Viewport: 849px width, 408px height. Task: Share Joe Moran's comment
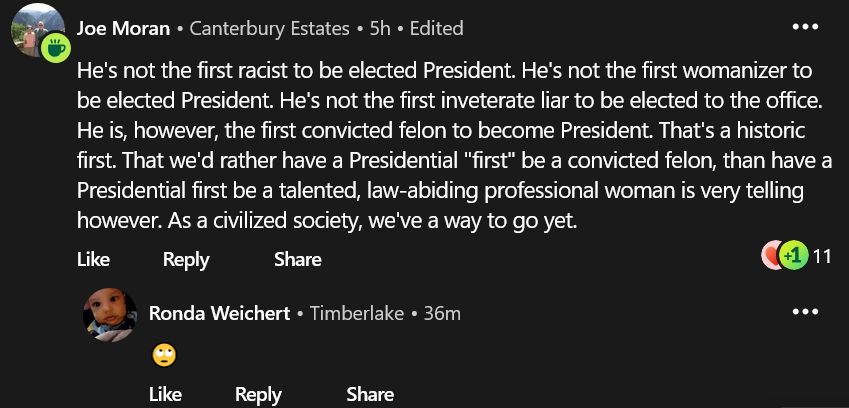pos(297,259)
